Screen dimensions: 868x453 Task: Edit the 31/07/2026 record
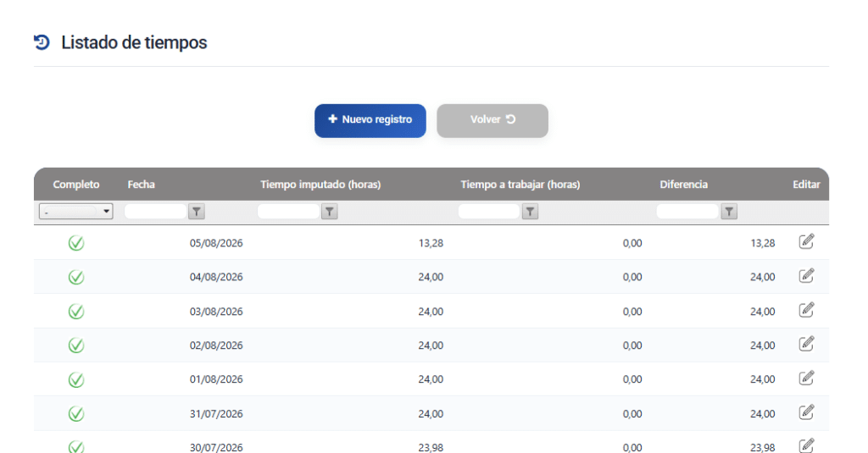pos(807,412)
